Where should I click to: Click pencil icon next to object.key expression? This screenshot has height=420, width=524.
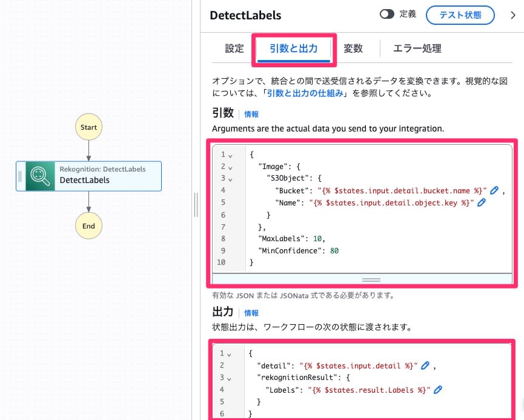(x=481, y=202)
